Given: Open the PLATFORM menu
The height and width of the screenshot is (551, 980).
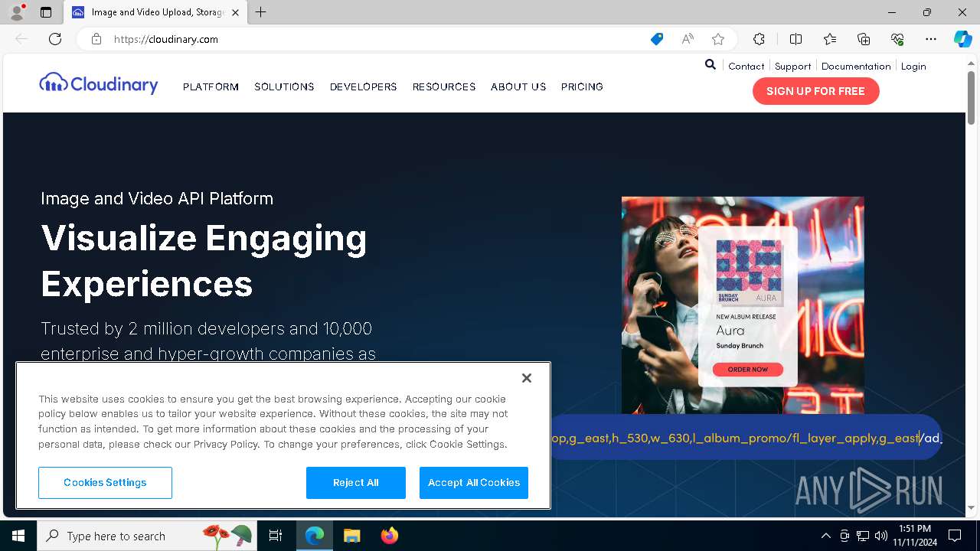Looking at the screenshot, I should (x=211, y=86).
